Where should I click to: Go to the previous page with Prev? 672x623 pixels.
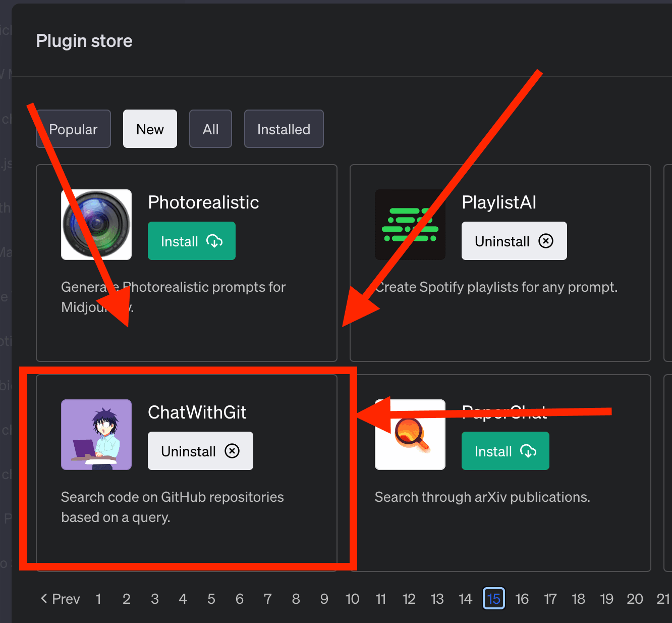point(60,599)
